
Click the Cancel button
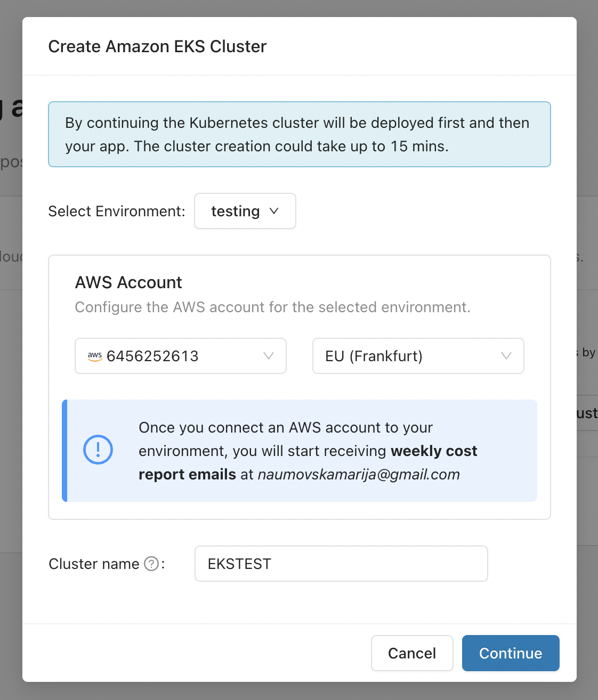pyautogui.click(x=412, y=653)
